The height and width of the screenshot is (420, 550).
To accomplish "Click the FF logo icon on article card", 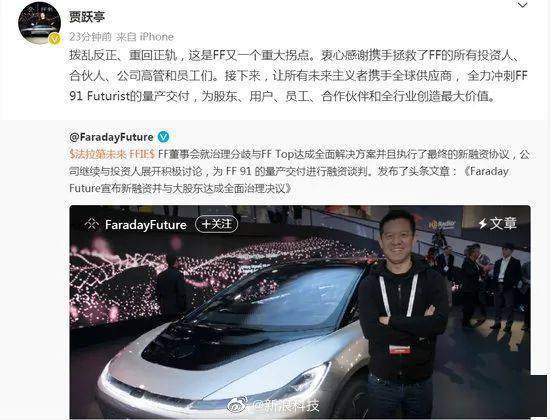I will coord(92,224).
